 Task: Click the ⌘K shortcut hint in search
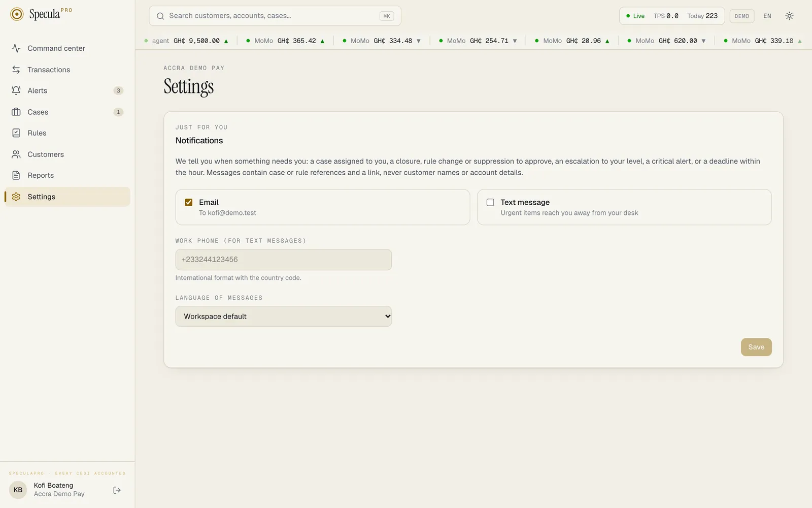tap(387, 16)
